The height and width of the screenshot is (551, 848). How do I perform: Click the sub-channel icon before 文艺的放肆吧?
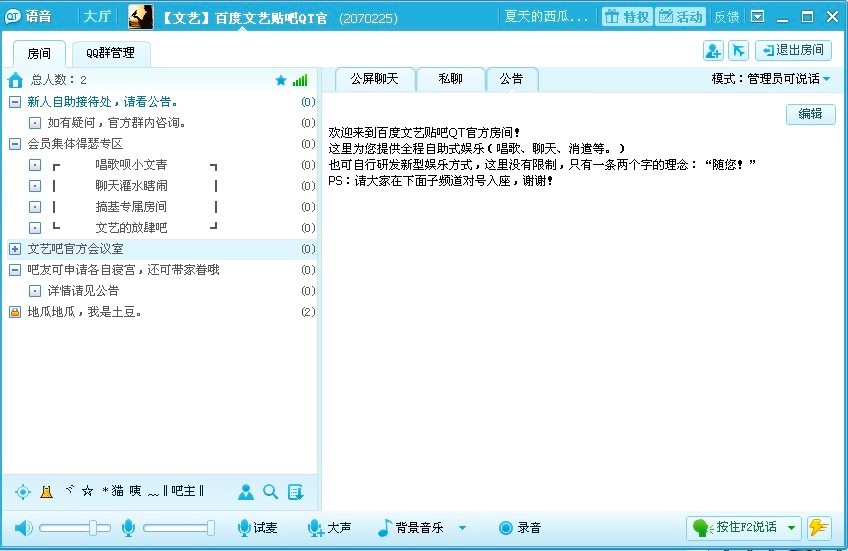[35, 228]
